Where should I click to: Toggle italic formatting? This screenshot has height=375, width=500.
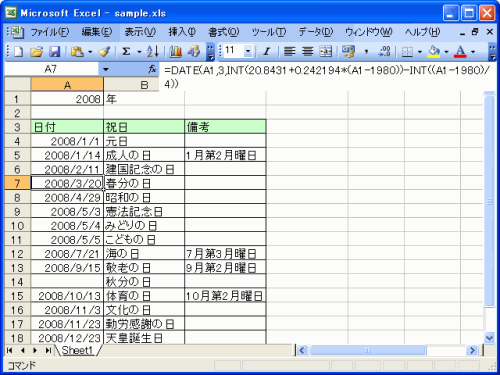(266, 52)
